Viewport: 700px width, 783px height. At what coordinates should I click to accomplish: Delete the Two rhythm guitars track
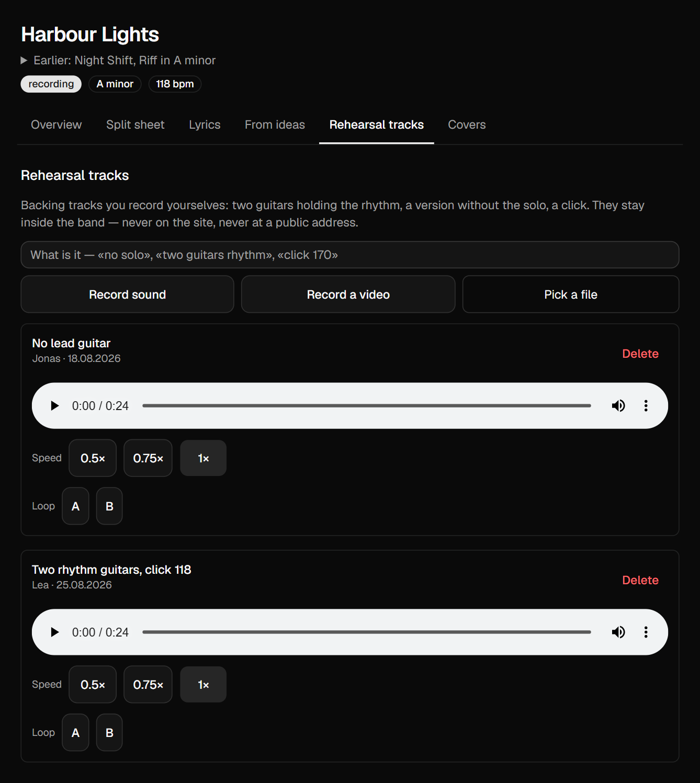click(640, 581)
